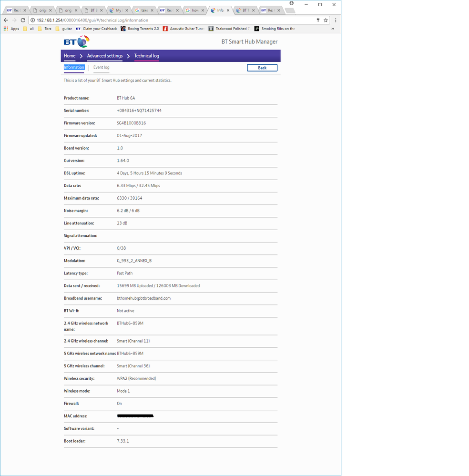This screenshot has width=469, height=476.
Task: Close the 'take' Google tab
Action: point(152,10)
